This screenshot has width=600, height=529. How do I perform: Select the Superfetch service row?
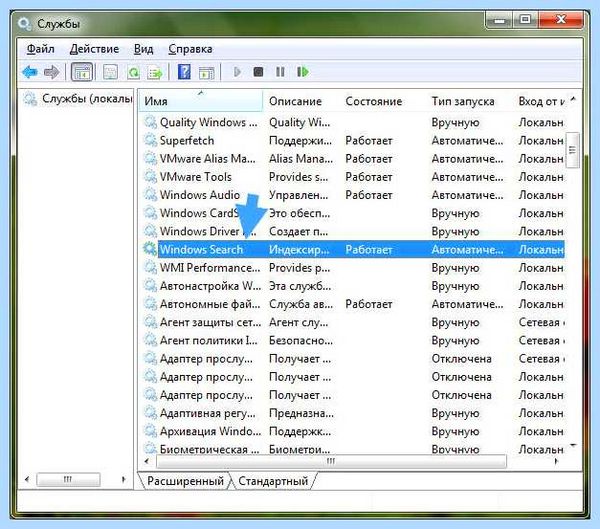pyautogui.click(x=354, y=140)
